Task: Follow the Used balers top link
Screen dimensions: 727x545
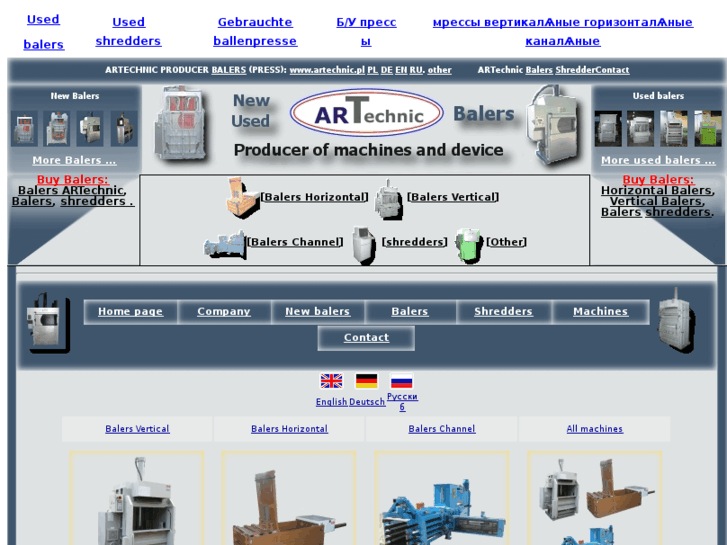Action: click(x=44, y=32)
